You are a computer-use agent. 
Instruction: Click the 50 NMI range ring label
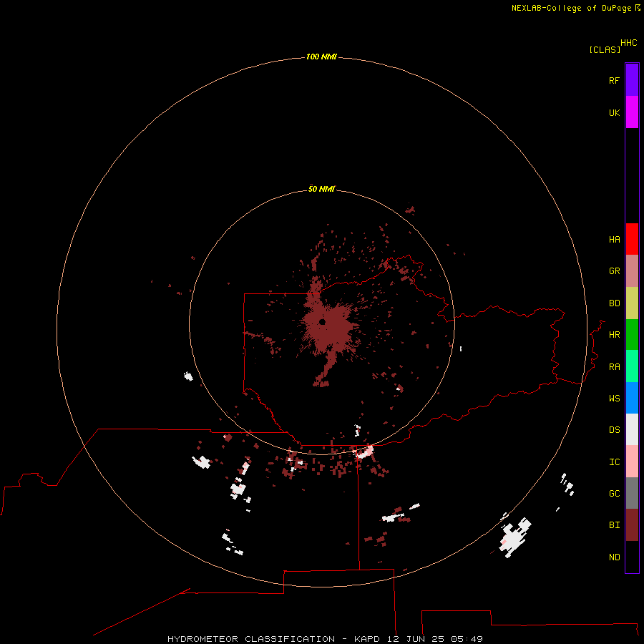coord(321,189)
